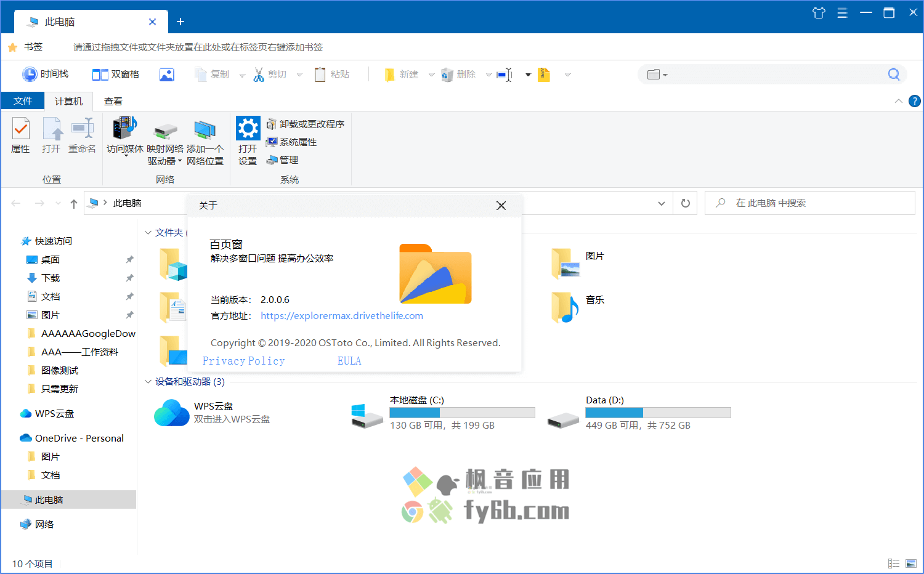
Task: Switch to large icons view in status bar
Action: tap(911, 564)
